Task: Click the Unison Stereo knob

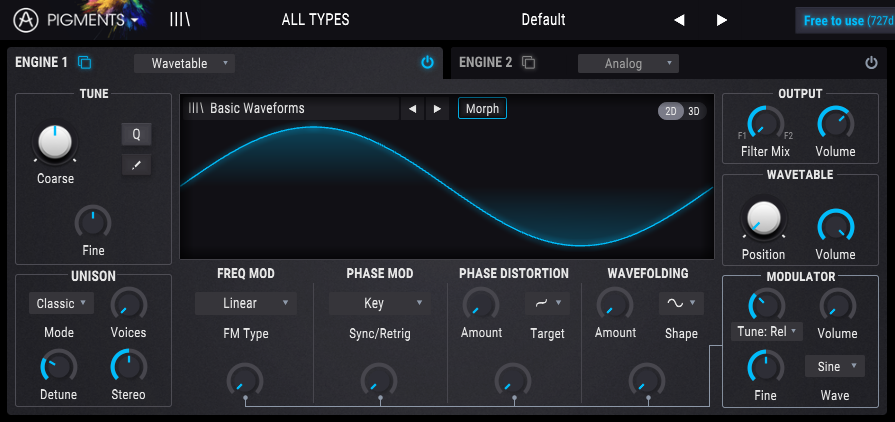Action: (x=128, y=367)
